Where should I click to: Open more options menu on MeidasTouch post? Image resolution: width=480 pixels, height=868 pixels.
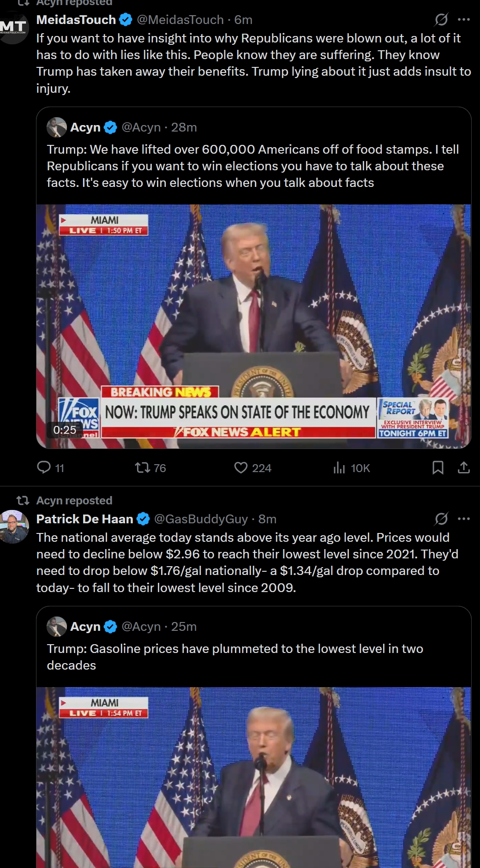pyautogui.click(x=464, y=19)
